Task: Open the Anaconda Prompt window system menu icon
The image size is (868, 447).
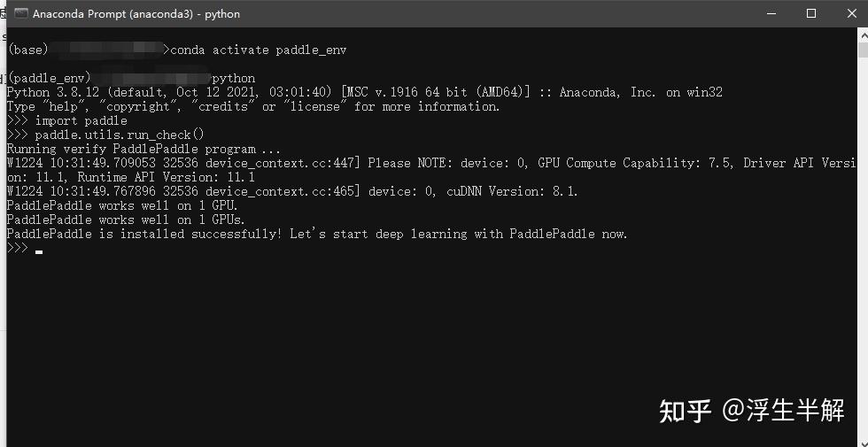Action: click(x=21, y=14)
